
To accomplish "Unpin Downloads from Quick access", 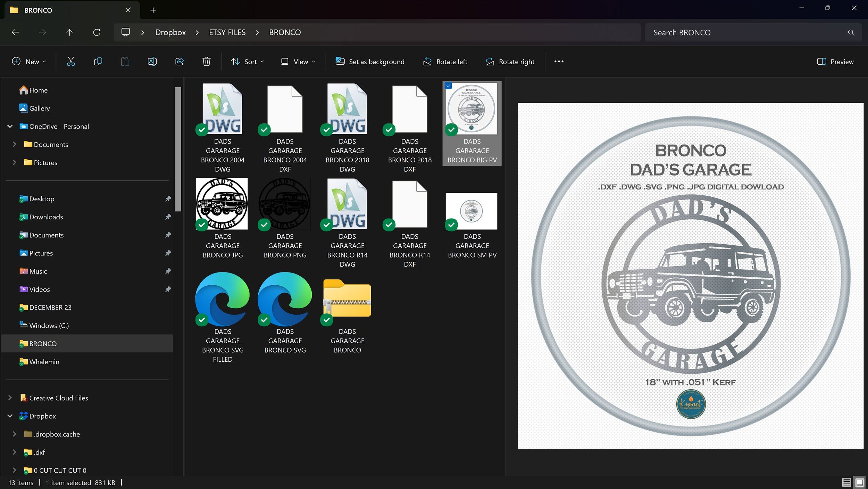I will [x=168, y=217].
